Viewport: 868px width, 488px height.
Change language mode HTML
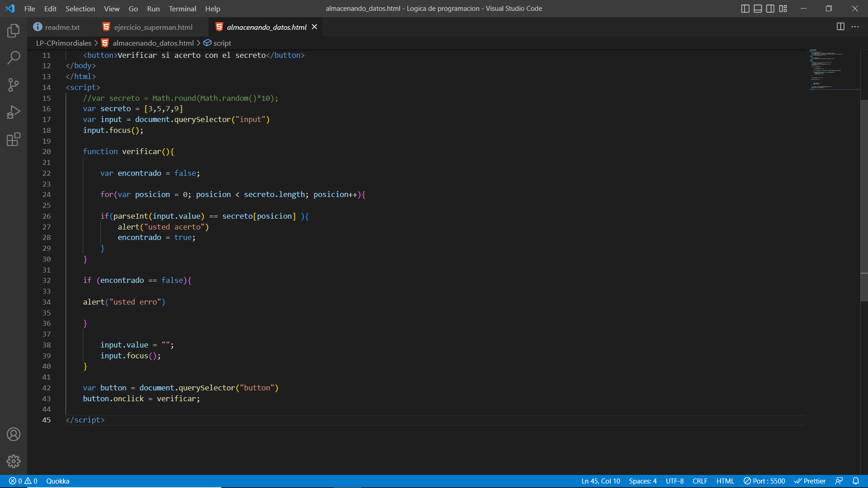pyautogui.click(x=725, y=481)
